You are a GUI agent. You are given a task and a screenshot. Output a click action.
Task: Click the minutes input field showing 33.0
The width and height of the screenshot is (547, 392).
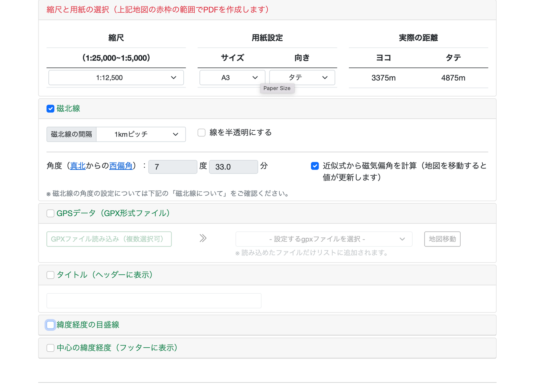point(233,167)
